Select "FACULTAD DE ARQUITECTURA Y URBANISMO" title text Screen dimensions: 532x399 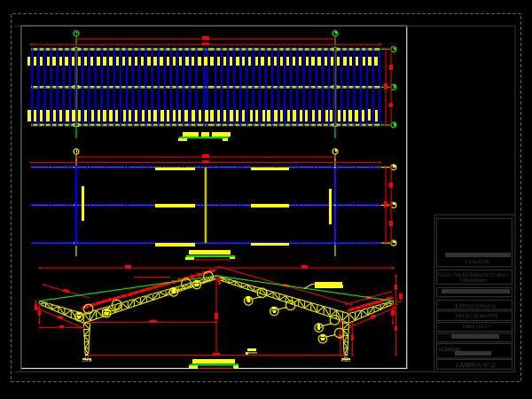click(473, 278)
